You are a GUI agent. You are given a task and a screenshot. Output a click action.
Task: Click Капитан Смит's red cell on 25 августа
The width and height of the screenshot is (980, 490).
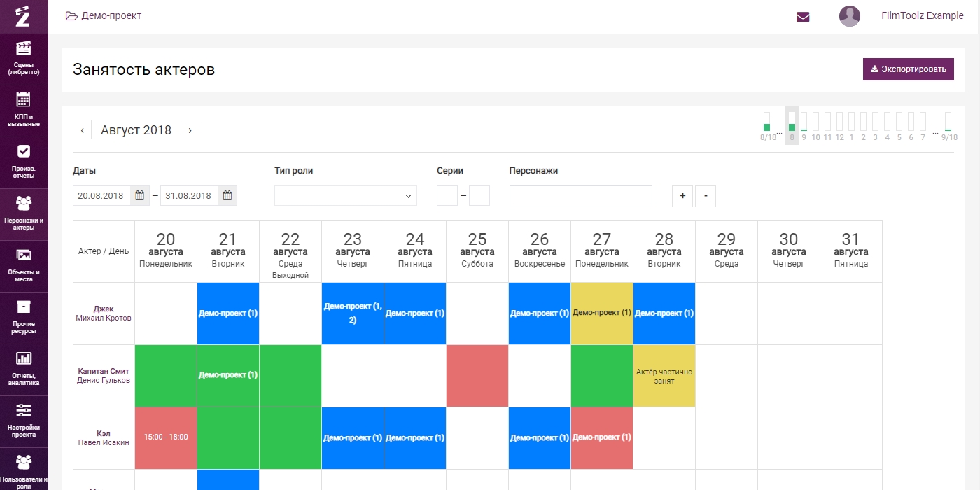[477, 376]
